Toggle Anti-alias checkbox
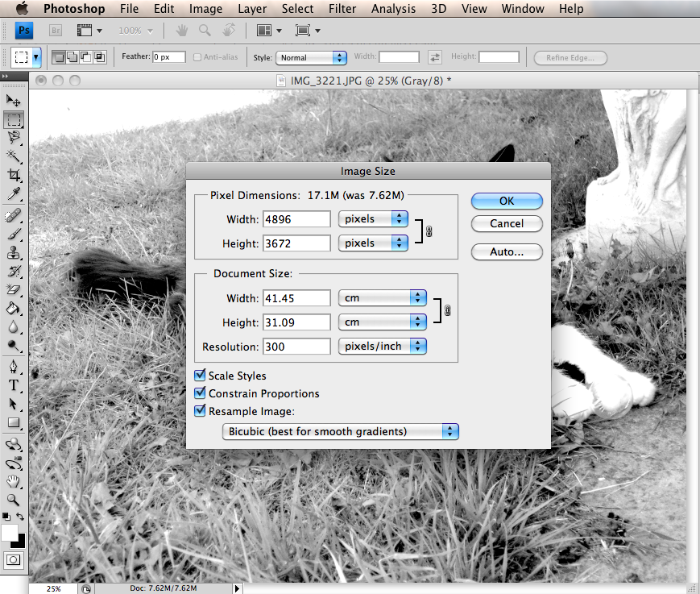This screenshot has width=700, height=594. (197, 57)
